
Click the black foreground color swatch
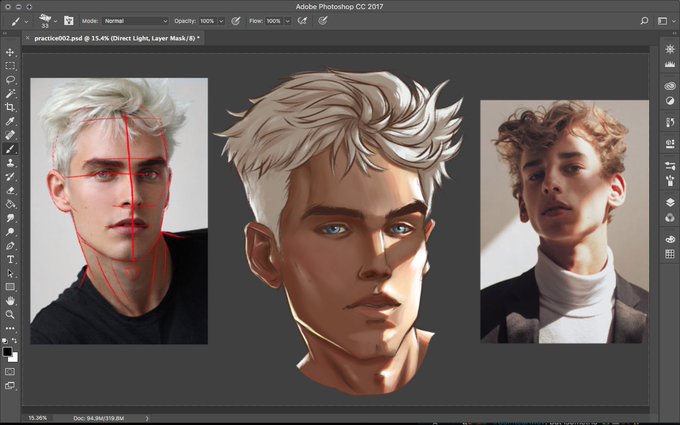pos(7,352)
